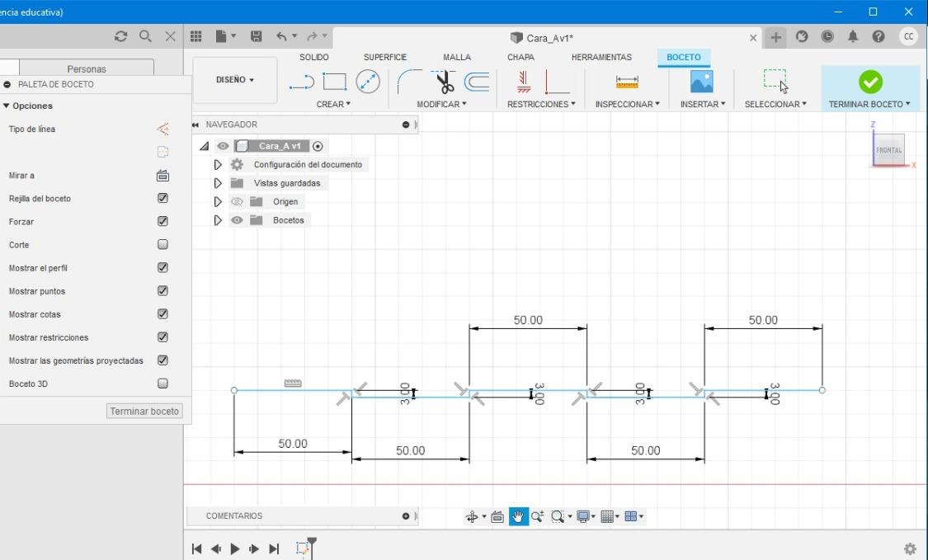
Task: Open the INSPECCIONAR dropdown menu
Action: pyautogui.click(x=628, y=104)
